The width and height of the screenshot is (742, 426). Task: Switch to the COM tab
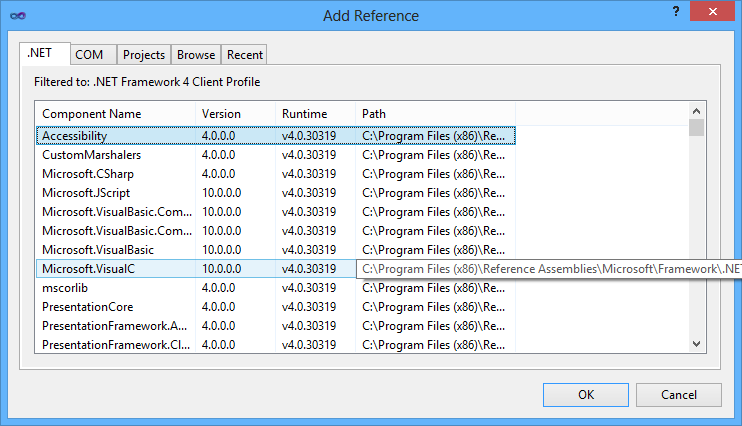[x=94, y=55]
